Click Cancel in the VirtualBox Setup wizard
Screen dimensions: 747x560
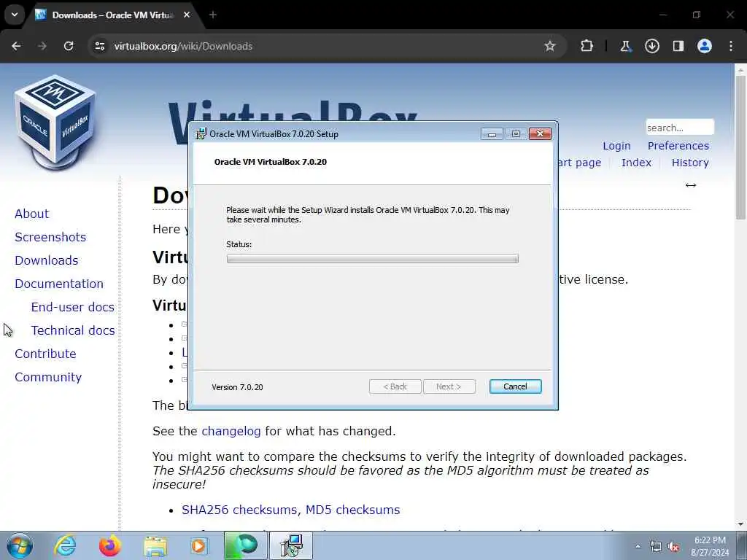tap(515, 386)
